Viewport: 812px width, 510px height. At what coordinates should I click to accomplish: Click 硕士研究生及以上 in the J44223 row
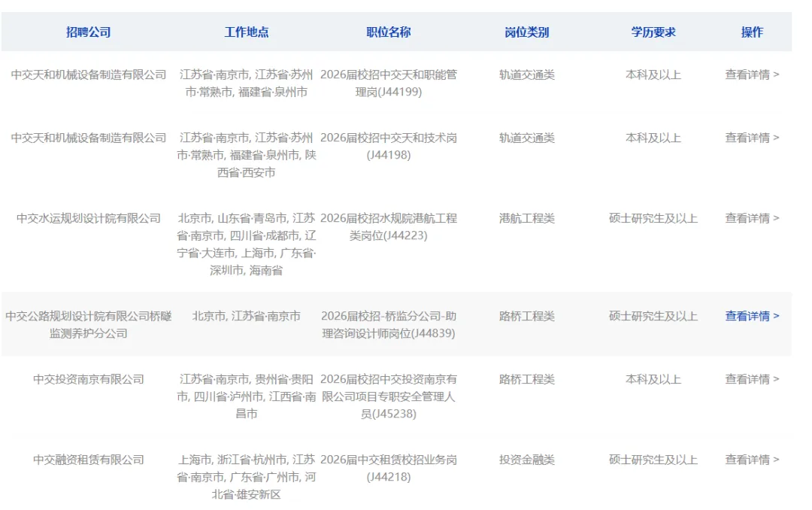pos(653,218)
